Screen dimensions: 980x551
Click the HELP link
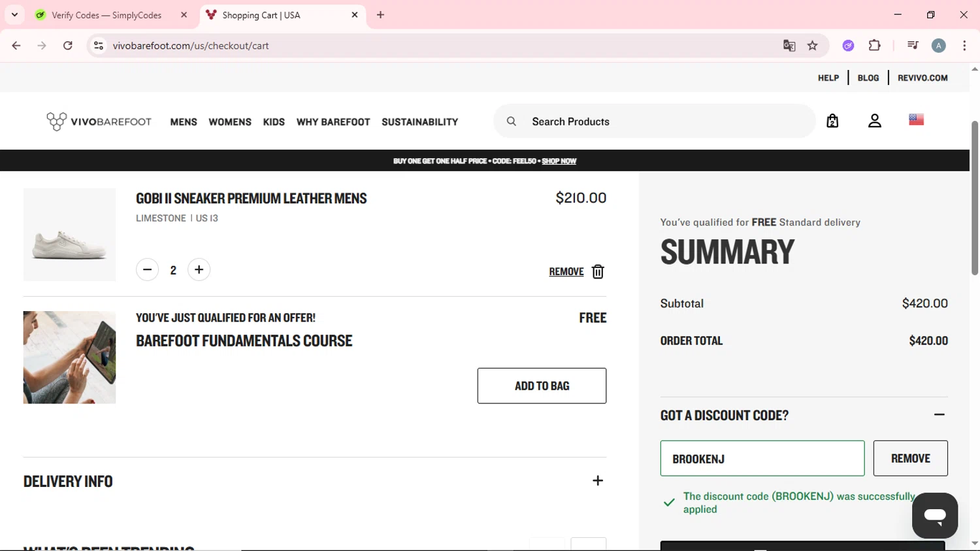pyautogui.click(x=828, y=78)
